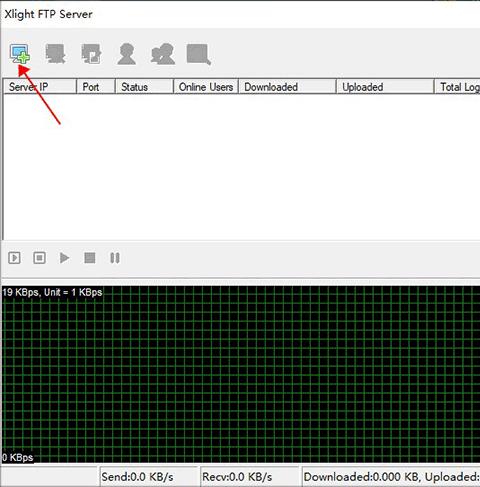Start the selected server with play icon
480x487 pixels.
tap(64, 258)
